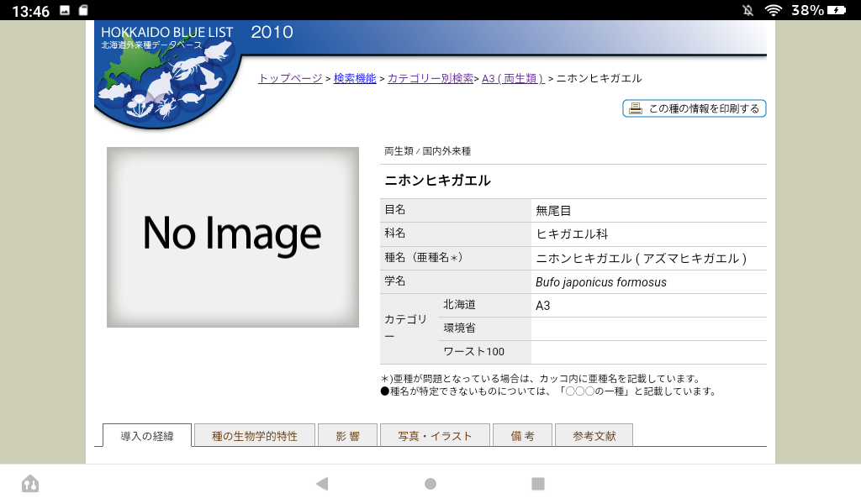The height and width of the screenshot is (504, 861).
Task: Tap the SD card notification icon
Action: point(83,10)
